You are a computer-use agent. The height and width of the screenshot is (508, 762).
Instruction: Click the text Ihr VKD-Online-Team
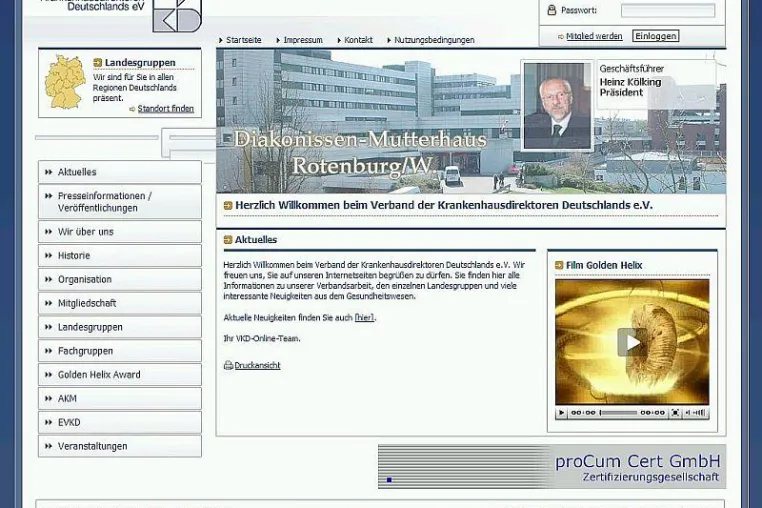click(261, 338)
